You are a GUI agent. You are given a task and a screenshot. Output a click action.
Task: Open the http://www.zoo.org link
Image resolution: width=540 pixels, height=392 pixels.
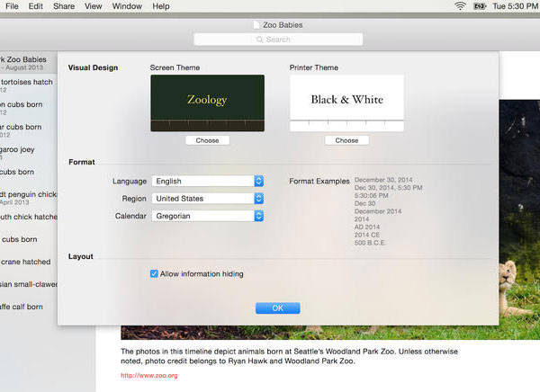click(x=149, y=376)
